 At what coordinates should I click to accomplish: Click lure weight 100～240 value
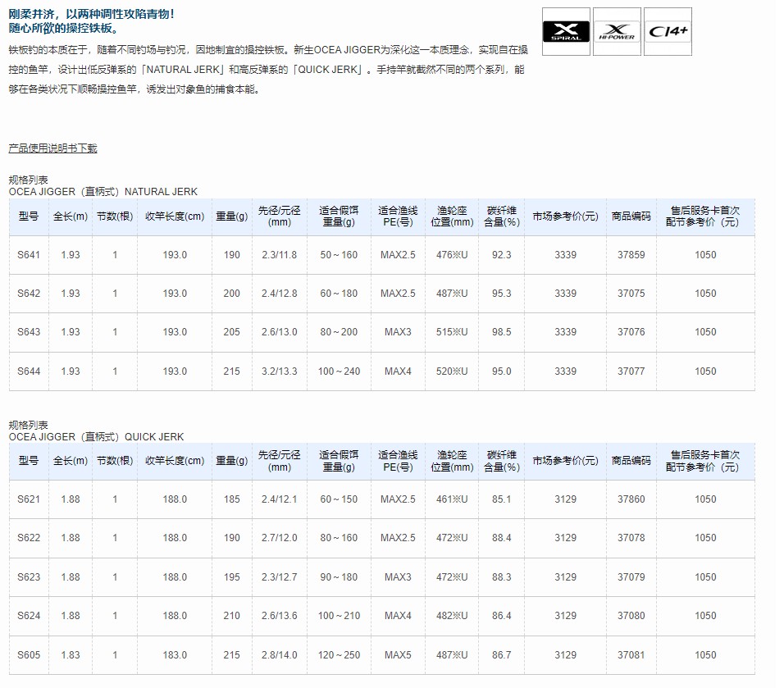339,371
